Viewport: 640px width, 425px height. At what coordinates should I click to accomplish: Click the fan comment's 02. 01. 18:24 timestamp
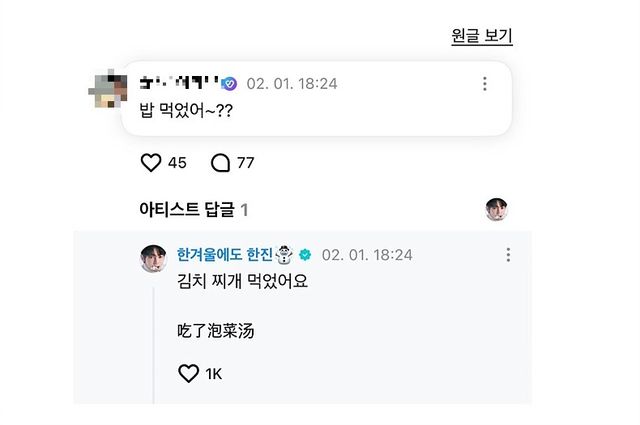tap(292, 84)
